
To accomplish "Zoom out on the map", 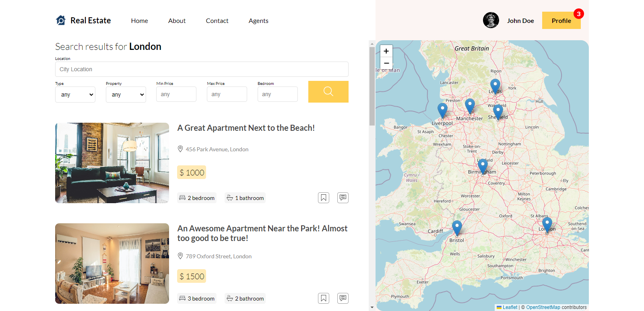I will pyautogui.click(x=386, y=63).
